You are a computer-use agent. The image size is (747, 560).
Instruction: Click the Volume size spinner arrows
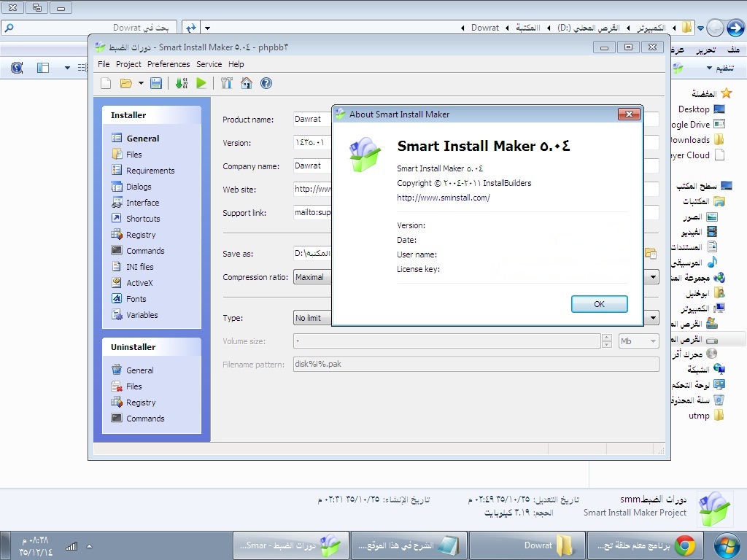pyautogui.click(x=606, y=341)
